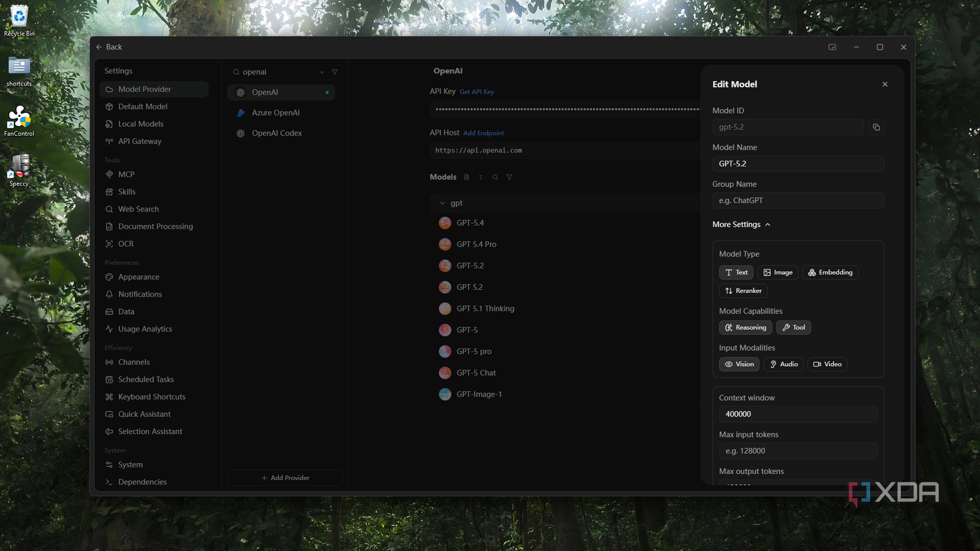Click the document icon next to Models

click(466, 177)
